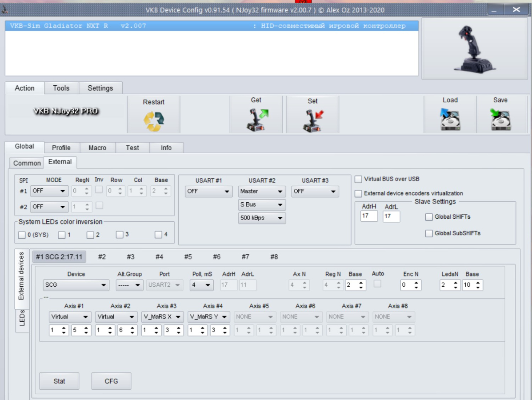
Task: Open the External sub-tab
Action: click(x=60, y=162)
